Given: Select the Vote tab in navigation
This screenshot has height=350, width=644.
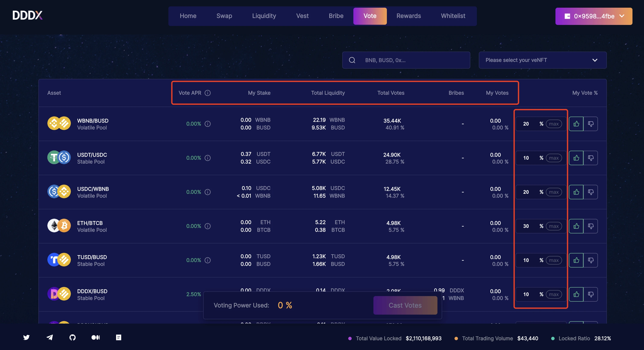Looking at the screenshot, I should [x=370, y=16].
